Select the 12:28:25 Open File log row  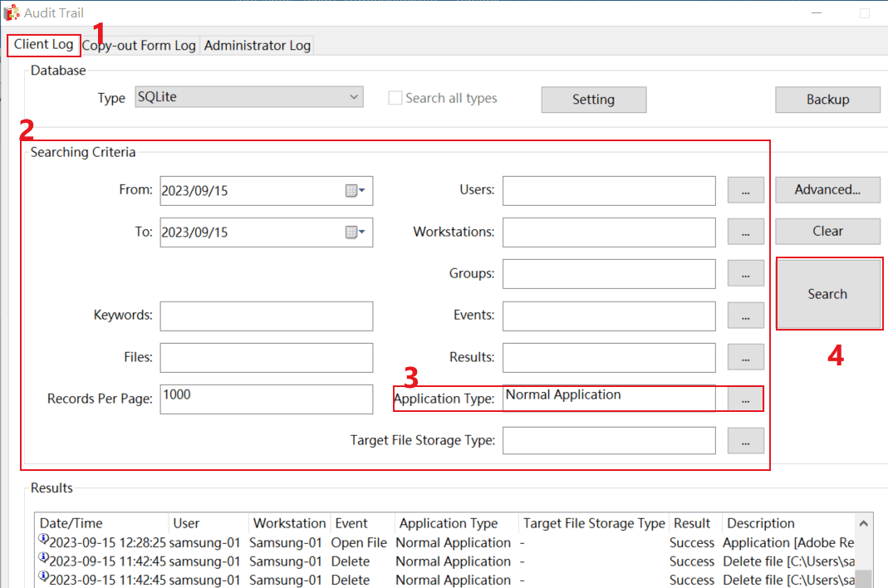[446, 542]
